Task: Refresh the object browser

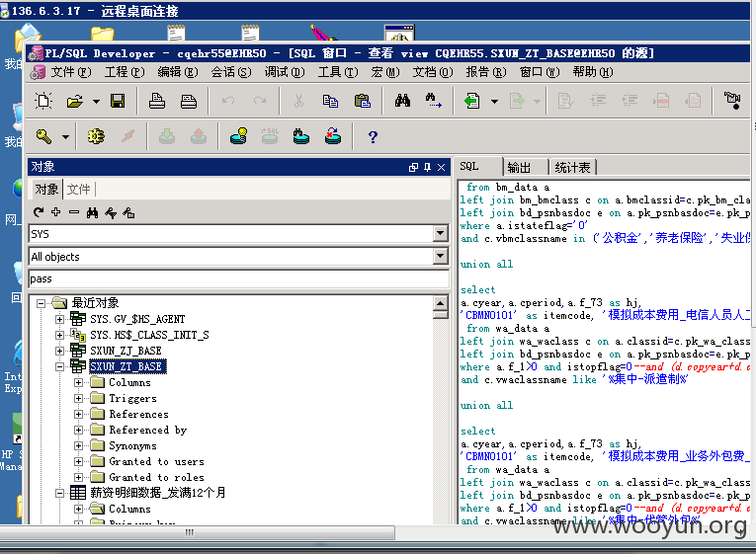Action: pyautogui.click(x=39, y=212)
